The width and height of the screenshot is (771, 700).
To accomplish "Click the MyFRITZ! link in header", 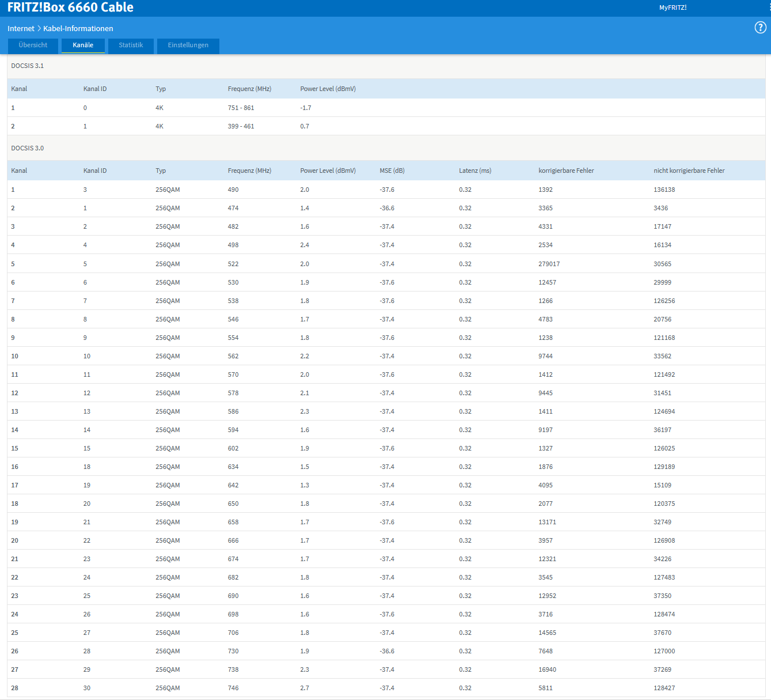I will 673,7.
